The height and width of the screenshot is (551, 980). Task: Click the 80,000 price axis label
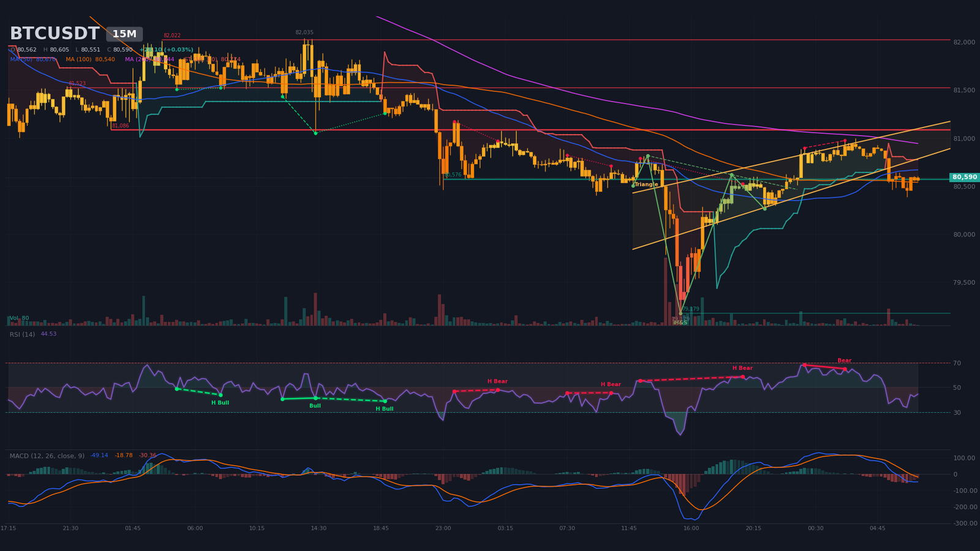coord(964,234)
